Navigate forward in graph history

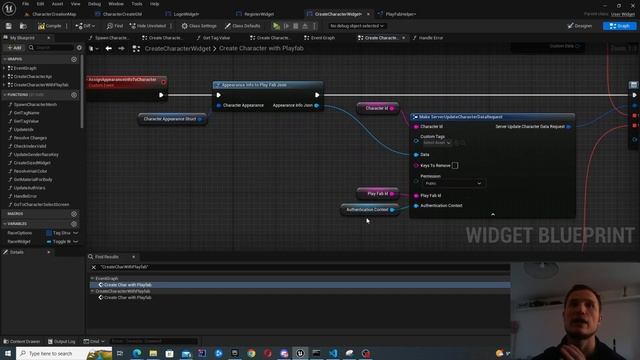point(121,49)
